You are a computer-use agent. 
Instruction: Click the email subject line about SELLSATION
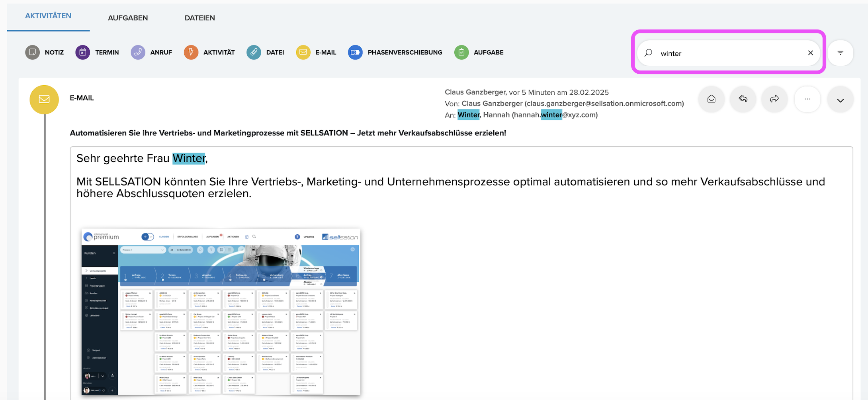(288, 133)
